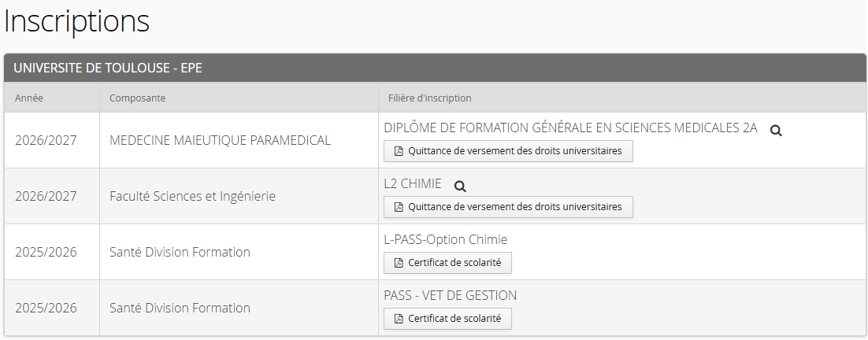
Task: Select the L-PASS-Option Chimie title text
Action: point(445,239)
